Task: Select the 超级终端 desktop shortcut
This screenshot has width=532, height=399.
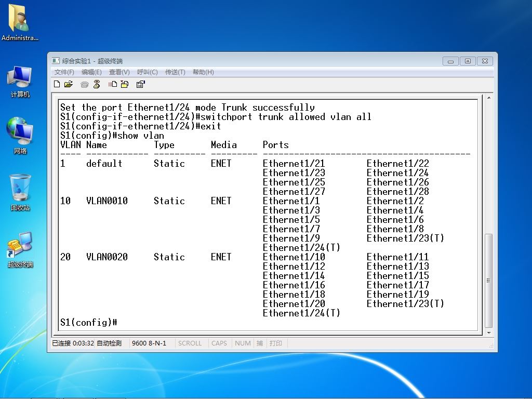Action: pos(20,250)
